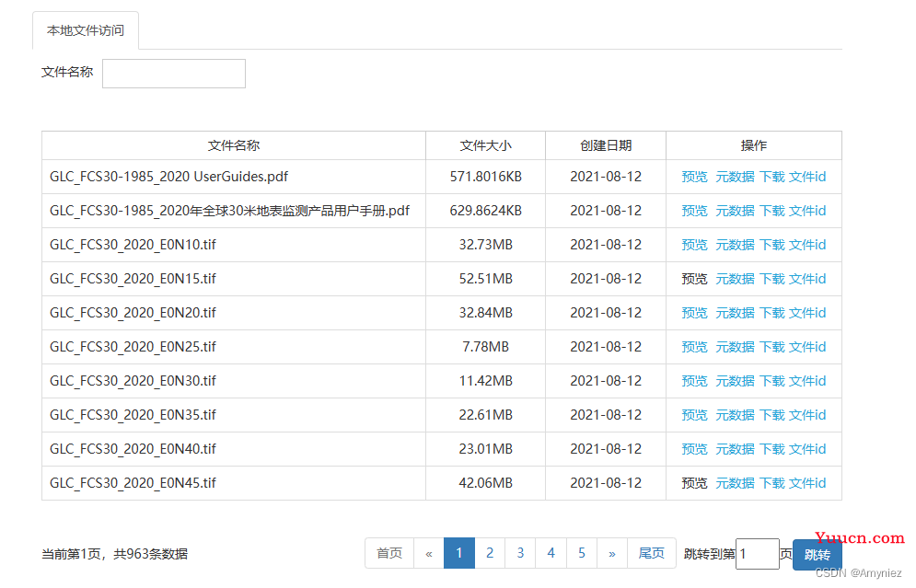This screenshot has height=588, width=916.
Task: Click 文件id for GLC_FCS30_2020_E0N35.tif
Action: (807, 415)
